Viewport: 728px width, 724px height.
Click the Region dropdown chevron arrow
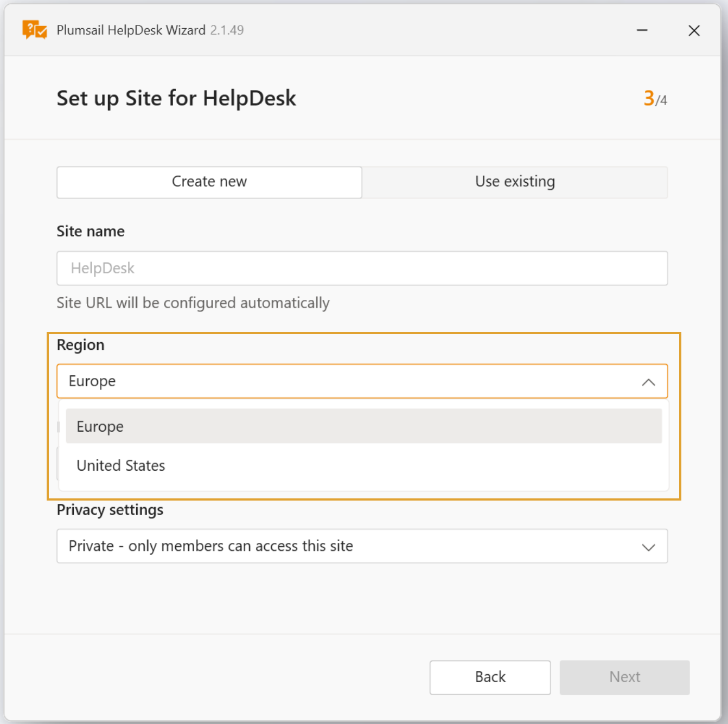(648, 382)
